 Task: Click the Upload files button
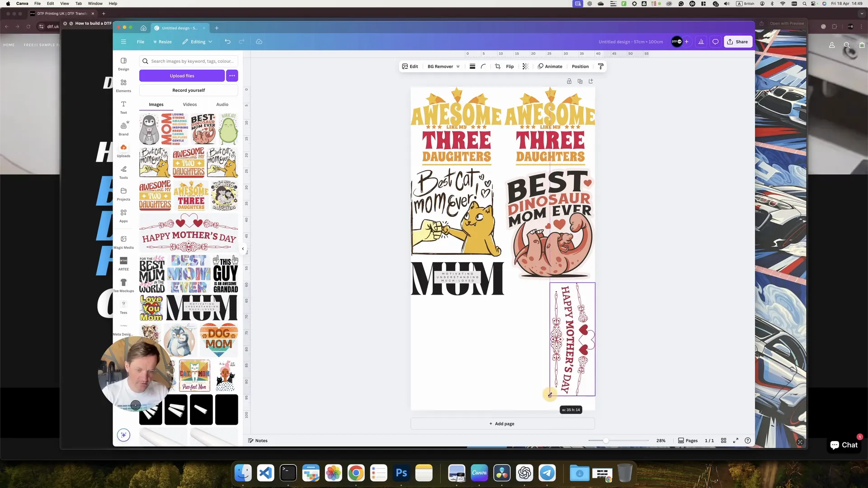coord(182,75)
